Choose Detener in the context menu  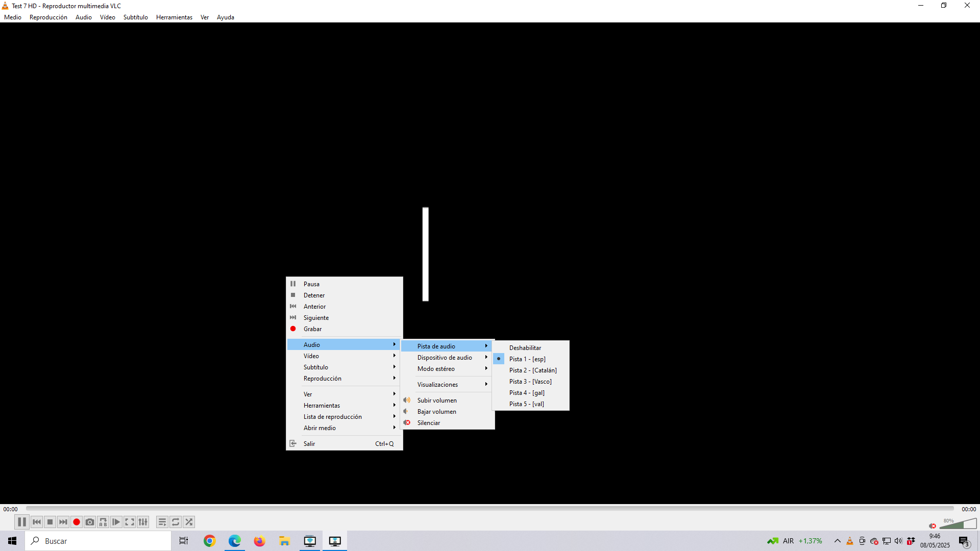click(345, 295)
